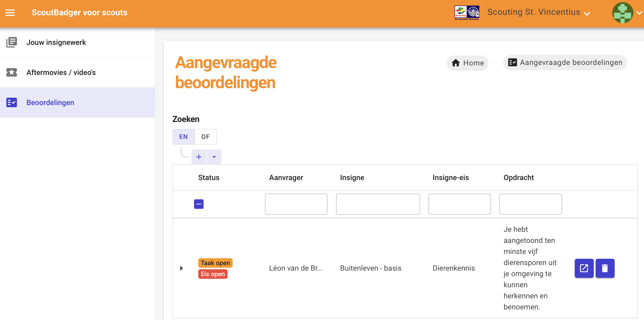Image resolution: width=644 pixels, height=320 pixels.
Task: Click the Aangevraagde beoordelingen page heading
Action: point(226,73)
